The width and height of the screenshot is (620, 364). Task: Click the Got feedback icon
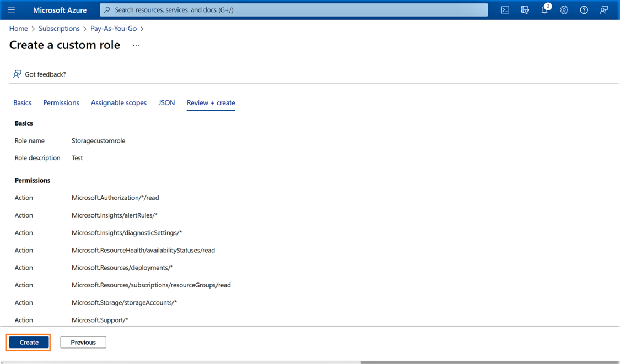click(18, 74)
